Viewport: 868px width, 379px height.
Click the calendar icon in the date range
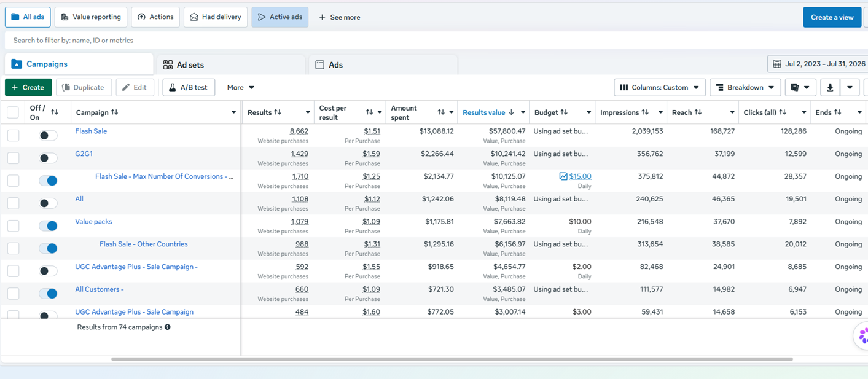pos(777,64)
